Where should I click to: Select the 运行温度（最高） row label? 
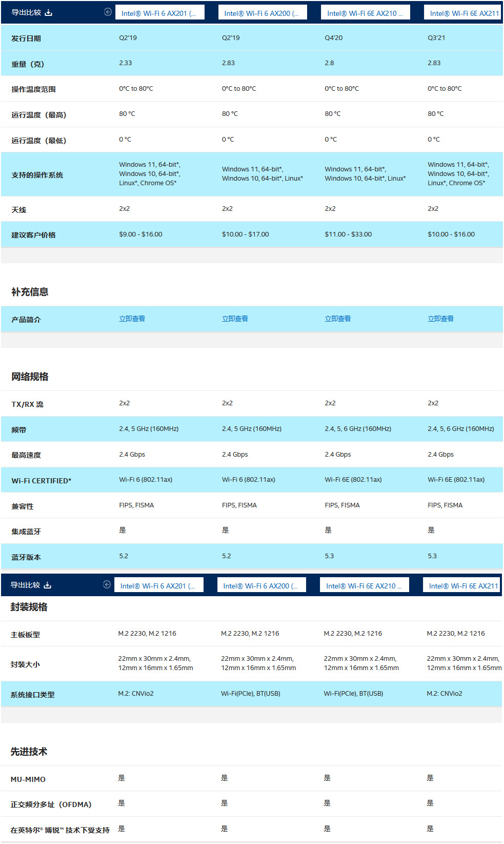pos(39,115)
